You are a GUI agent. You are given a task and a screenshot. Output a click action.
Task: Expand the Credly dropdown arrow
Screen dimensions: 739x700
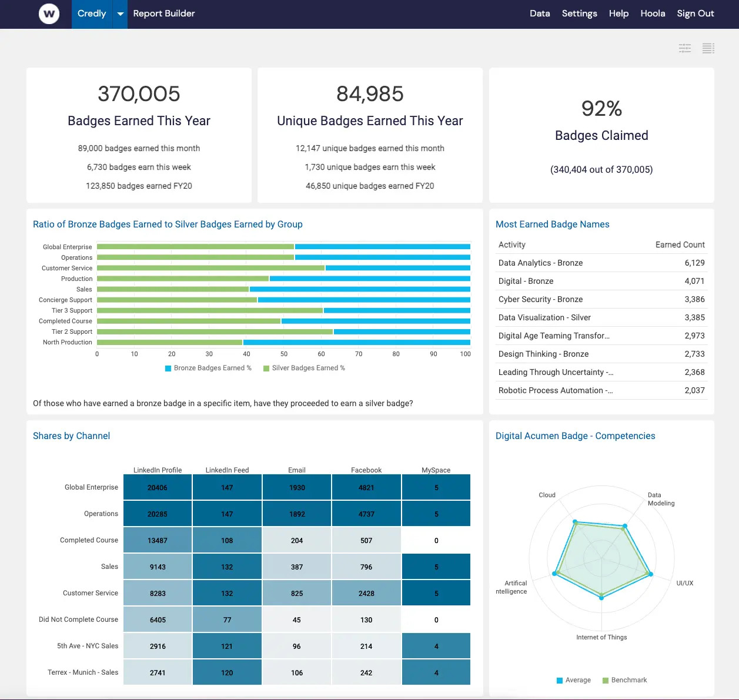pos(120,14)
